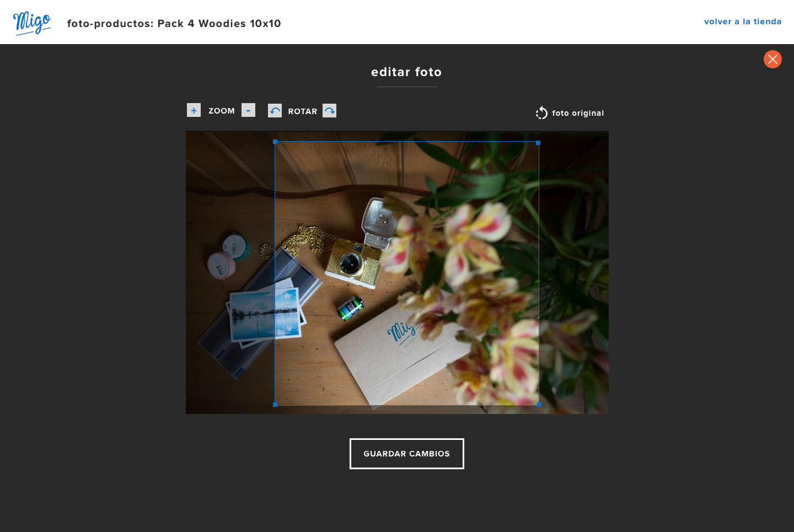Image resolution: width=794 pixels, height=532 pixels.
Task: Select the top-right crop handle
Action: [x=538, y=143]
